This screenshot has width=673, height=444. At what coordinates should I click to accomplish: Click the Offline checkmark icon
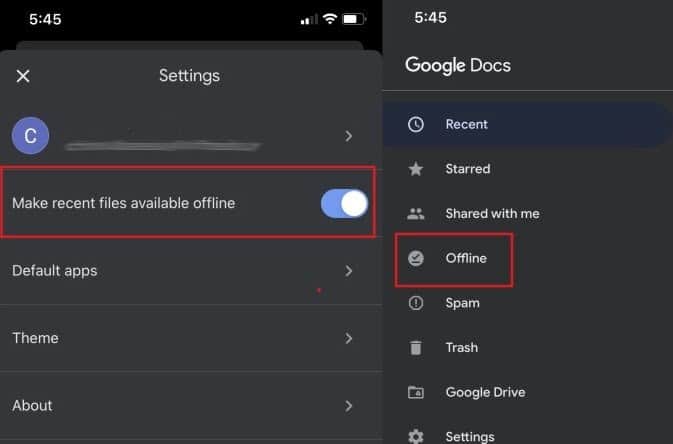(415, 258)
